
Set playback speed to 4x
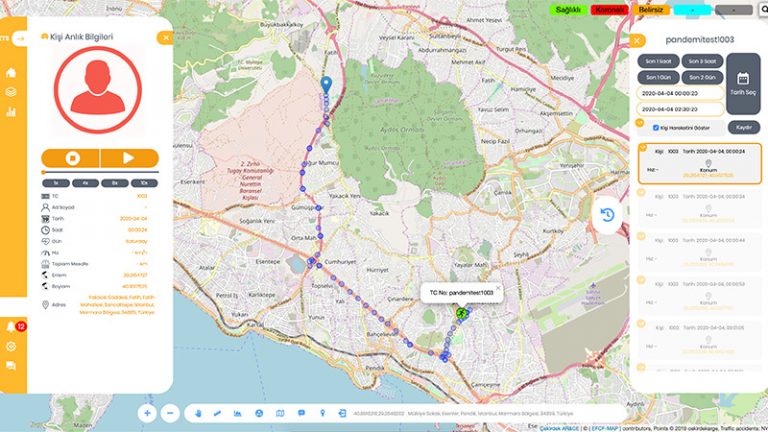pos(85,183)
